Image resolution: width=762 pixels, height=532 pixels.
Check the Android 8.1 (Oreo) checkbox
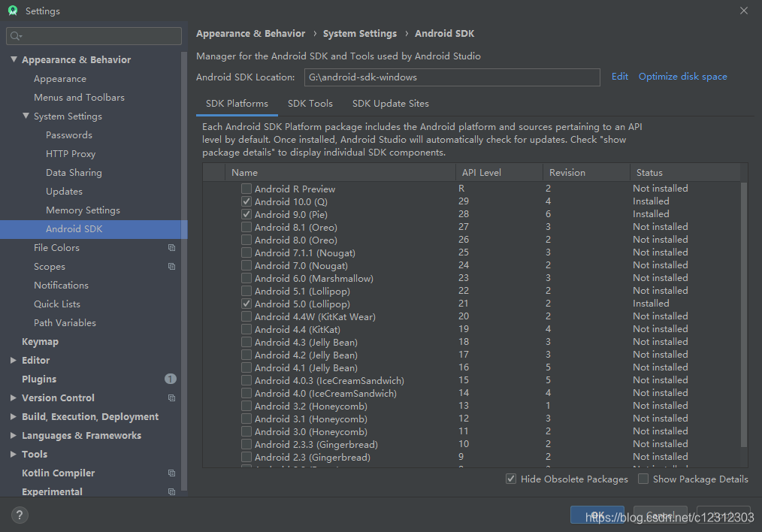(x=246, y=227)
